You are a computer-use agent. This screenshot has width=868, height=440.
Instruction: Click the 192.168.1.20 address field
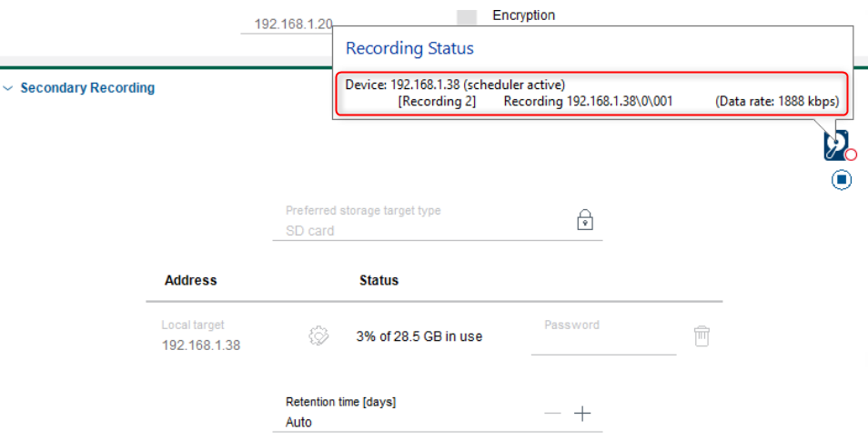click(x=293, y=25)
